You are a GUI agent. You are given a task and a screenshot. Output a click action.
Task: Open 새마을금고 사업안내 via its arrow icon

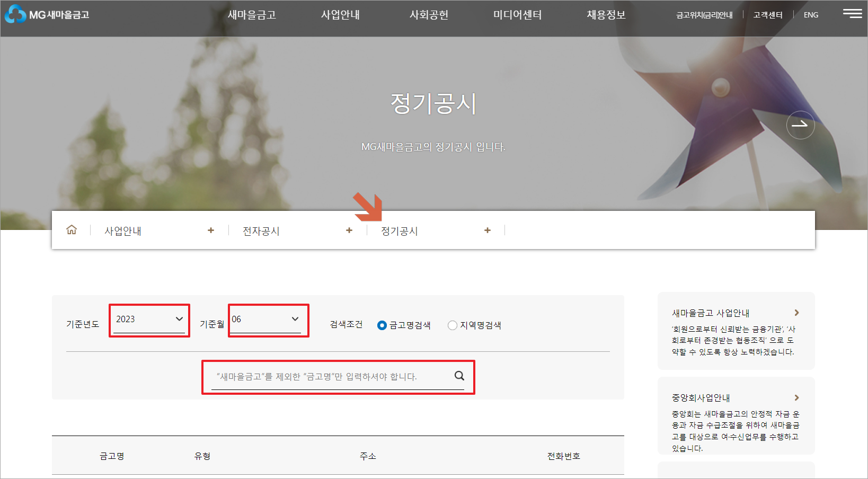[797, 313]
